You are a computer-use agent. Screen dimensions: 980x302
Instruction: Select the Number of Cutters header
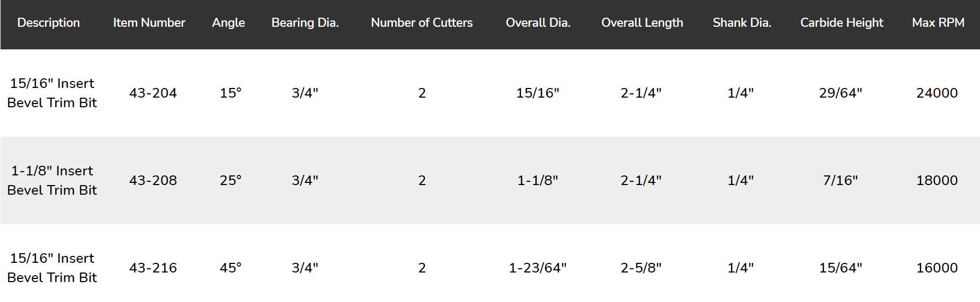pos(422,23)
